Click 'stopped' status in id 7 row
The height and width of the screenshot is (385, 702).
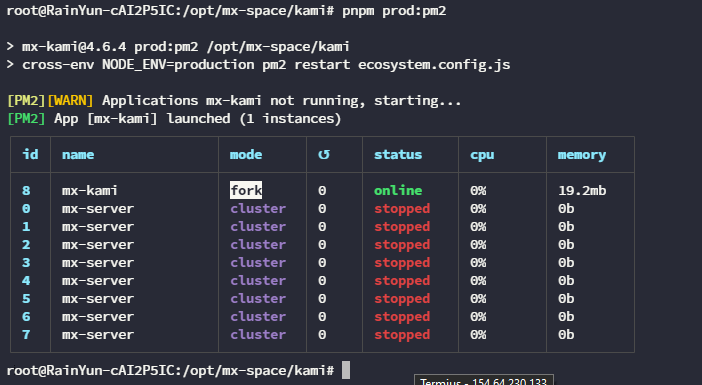(402, 335)
